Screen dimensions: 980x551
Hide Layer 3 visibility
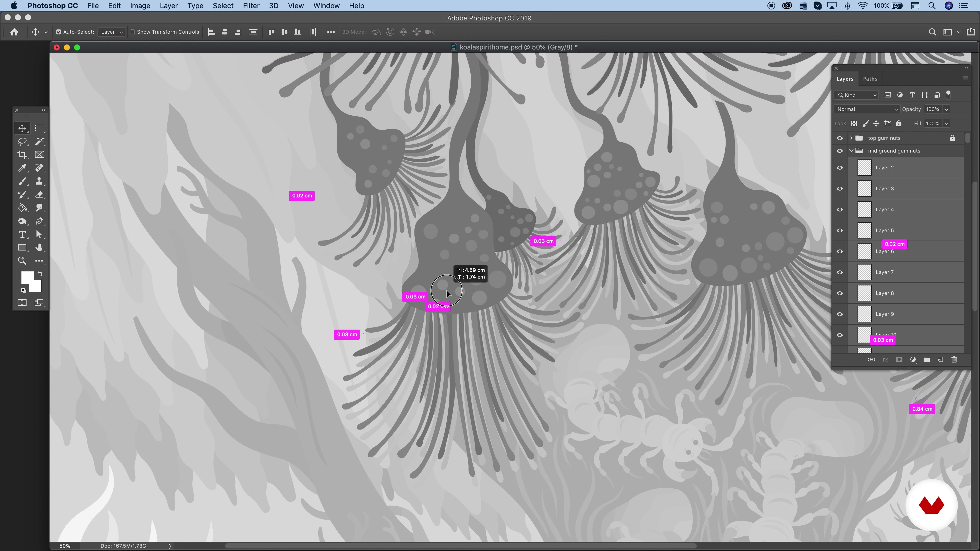tap(840, 189)
